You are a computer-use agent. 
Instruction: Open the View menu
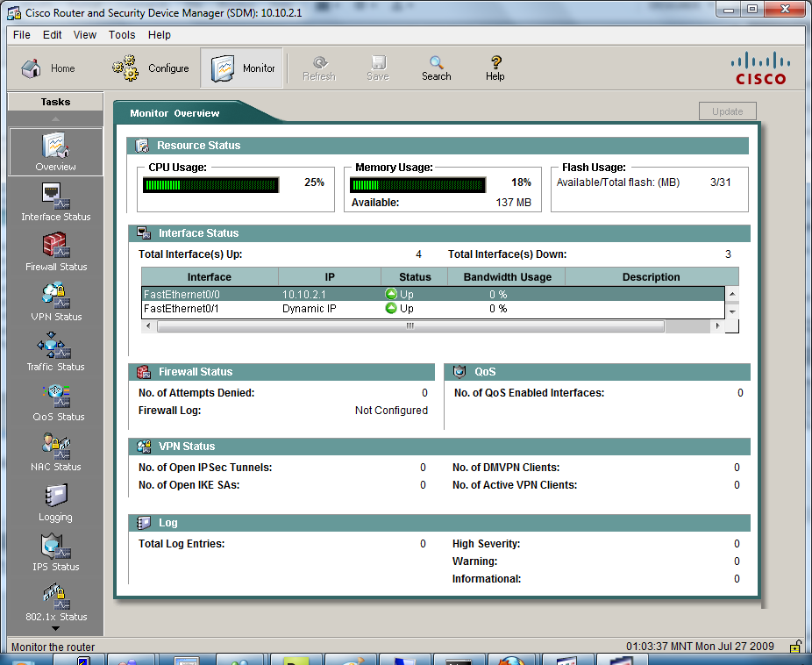[85, 35]
